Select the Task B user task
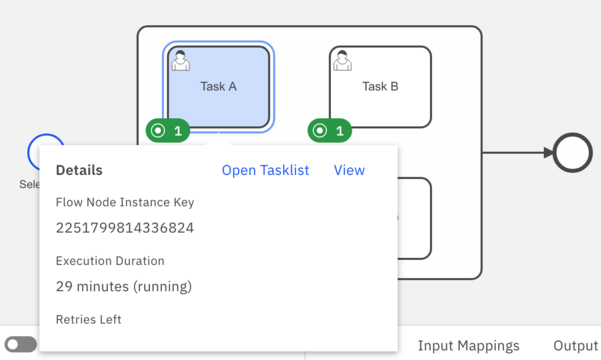 click(381, 87)
